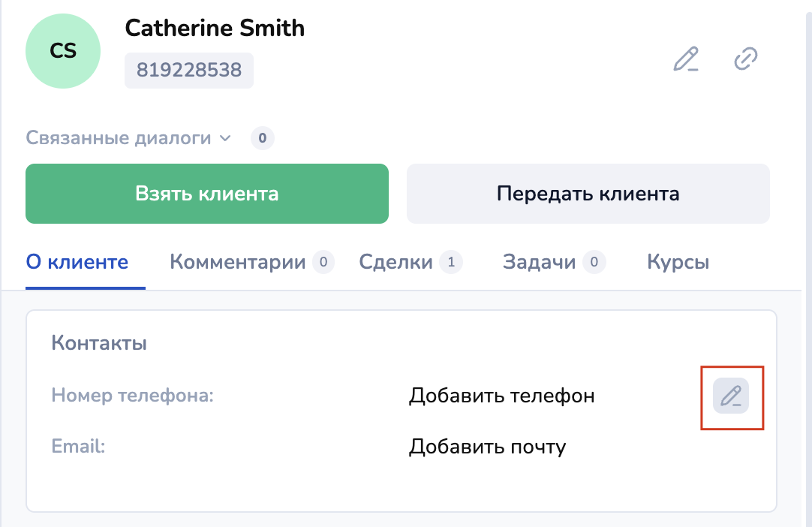The height and width of the screenshot is (527, 812).
Task: Click the Номер телефона field label
Action: (x=133, y=396)
